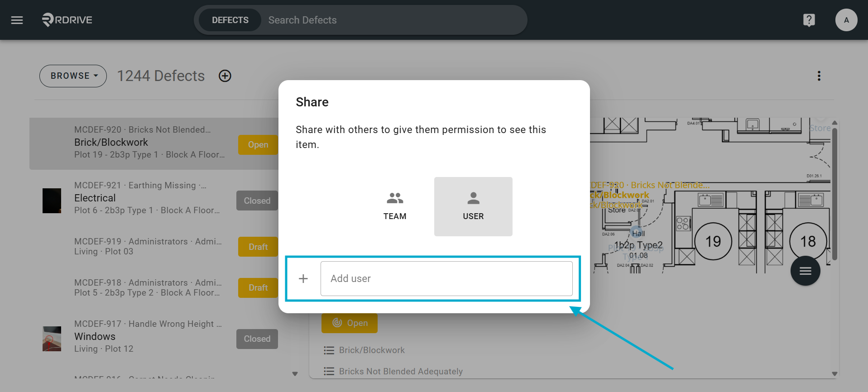868x392 pixels.
Task: Open the help question mark icon
Action: click(x=809, y=20)
